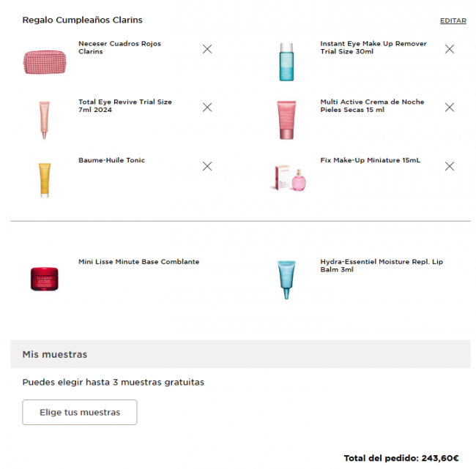The image size is (476, 469).
Task: Open the Total Eye Revive tube image
Action: click(x=45, y=120)
